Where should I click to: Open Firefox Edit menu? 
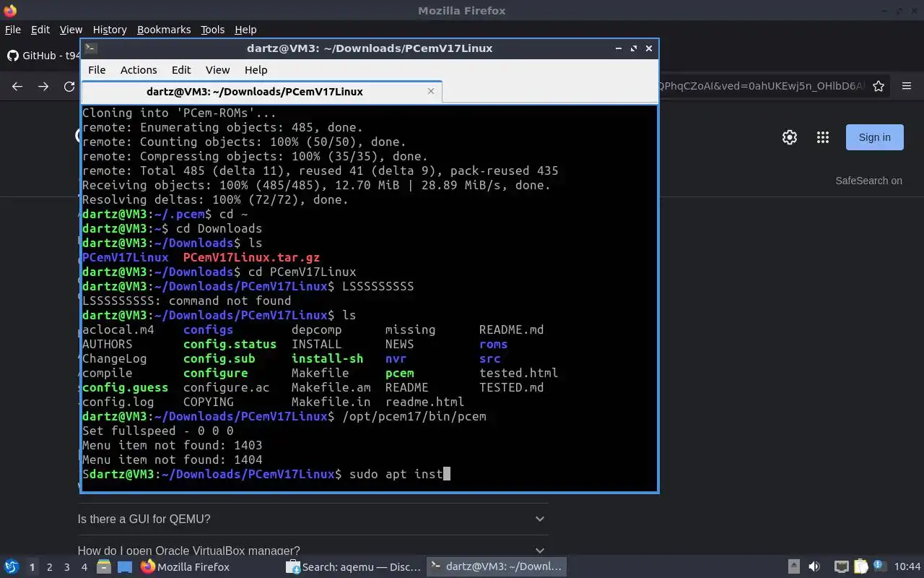click(40, 30)
